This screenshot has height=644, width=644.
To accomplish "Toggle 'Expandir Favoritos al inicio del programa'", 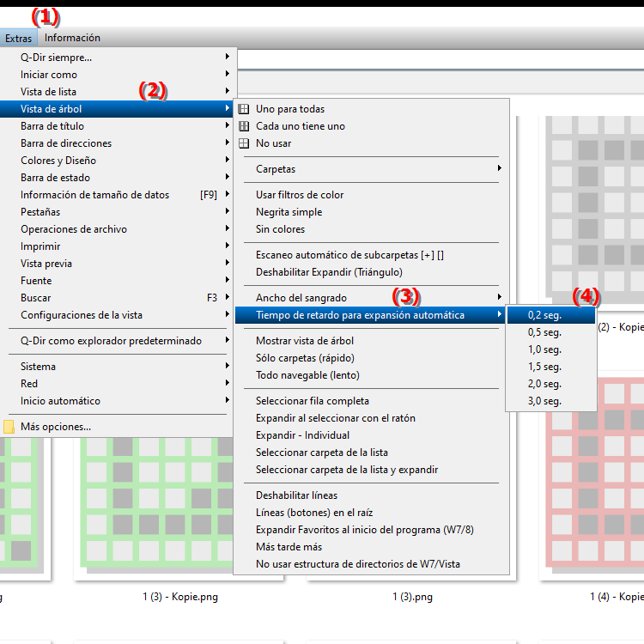I will coord(371,531).
